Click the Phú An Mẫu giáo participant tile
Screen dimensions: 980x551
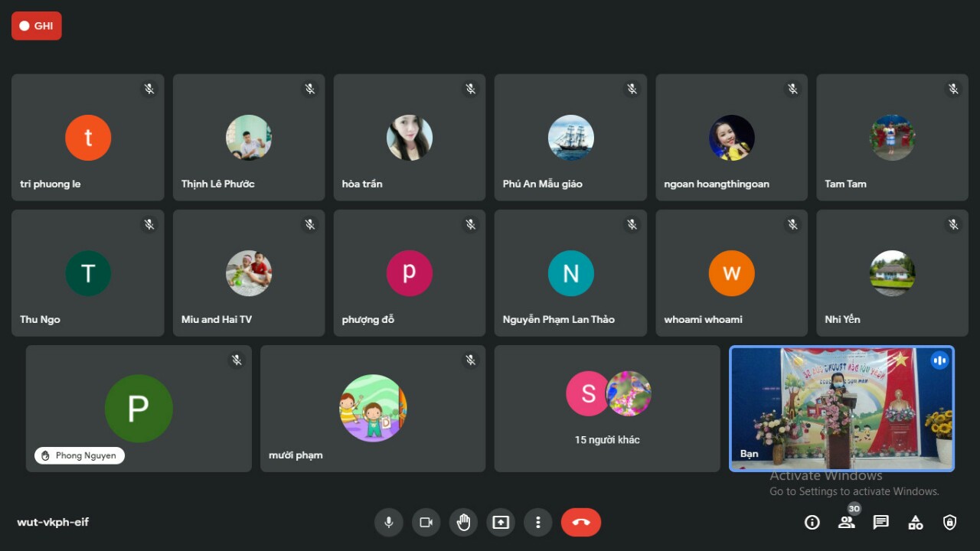pyautogui.click(x=570, y=138)
